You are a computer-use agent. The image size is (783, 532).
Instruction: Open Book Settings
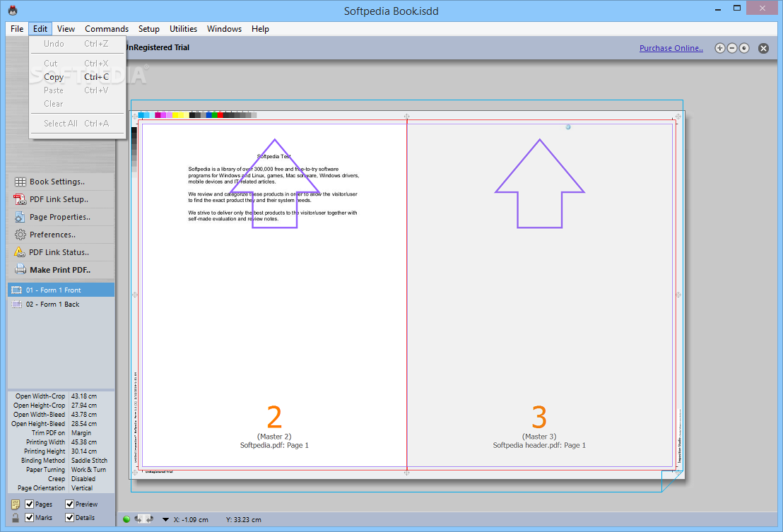[61, 182]
